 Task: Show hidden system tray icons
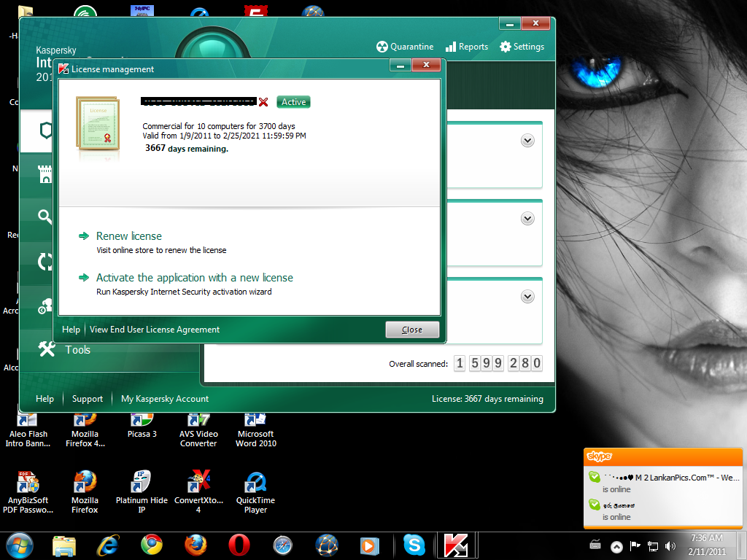(616, 546)
